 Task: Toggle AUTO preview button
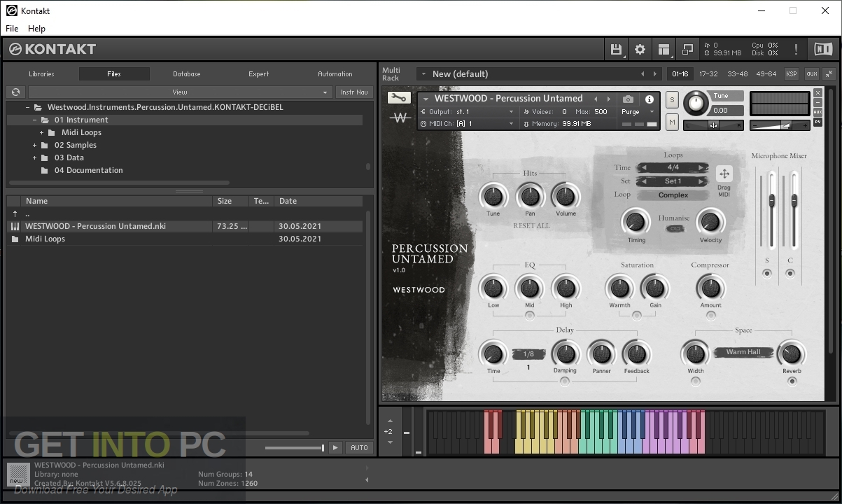pyautogui.click(x=359, y=447)
